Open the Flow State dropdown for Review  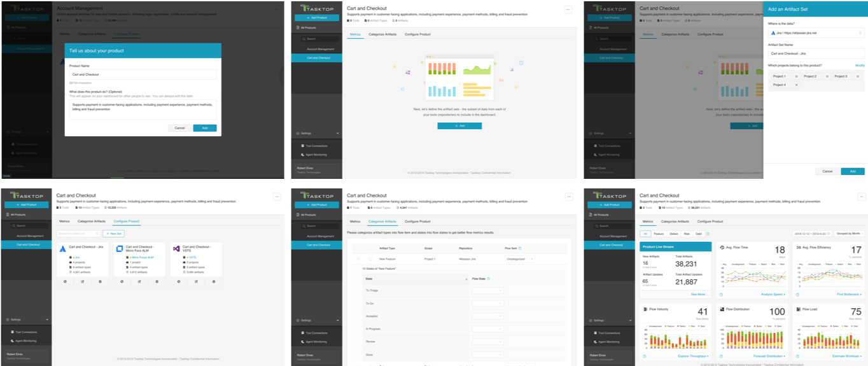click(488, 341)
